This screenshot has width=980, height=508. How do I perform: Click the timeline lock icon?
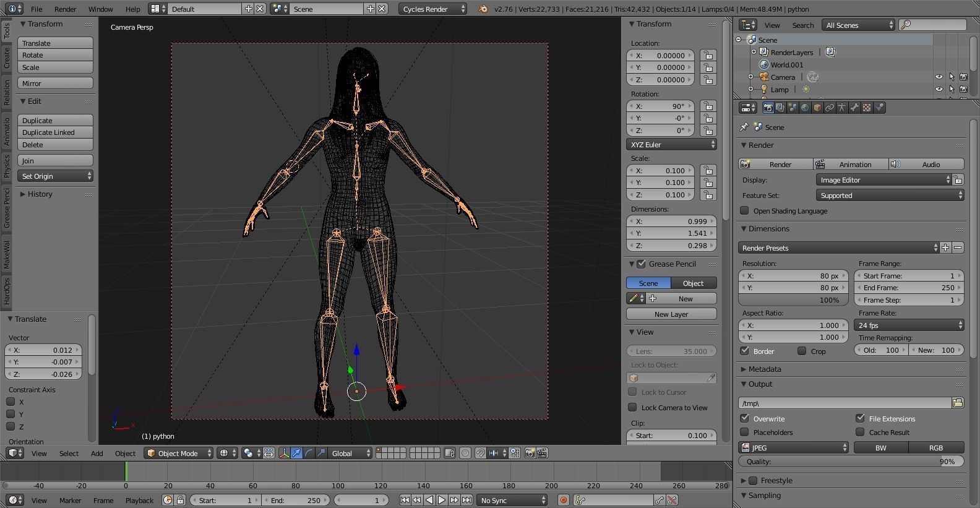pyautogui.click(x=180, y=500)
